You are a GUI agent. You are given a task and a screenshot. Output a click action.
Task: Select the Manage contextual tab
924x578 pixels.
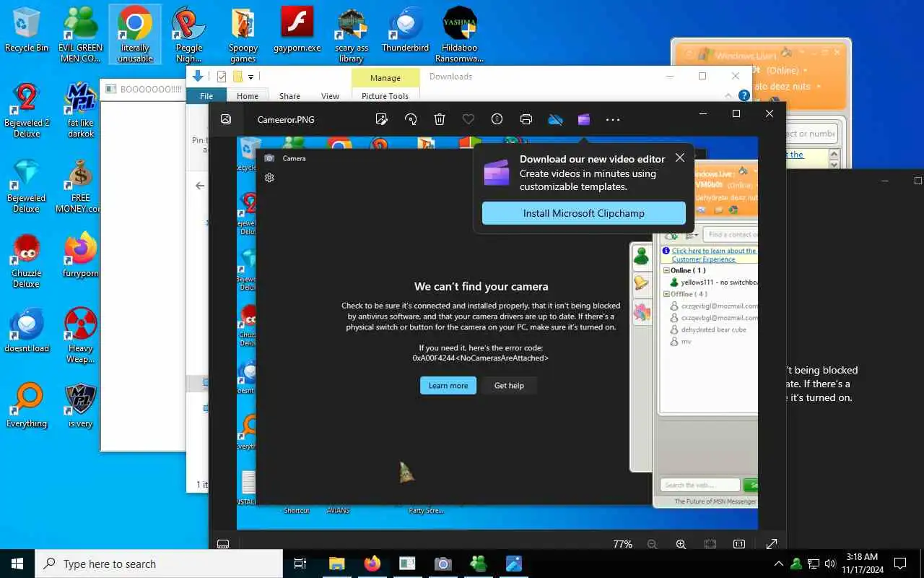[x=385, y=78]
